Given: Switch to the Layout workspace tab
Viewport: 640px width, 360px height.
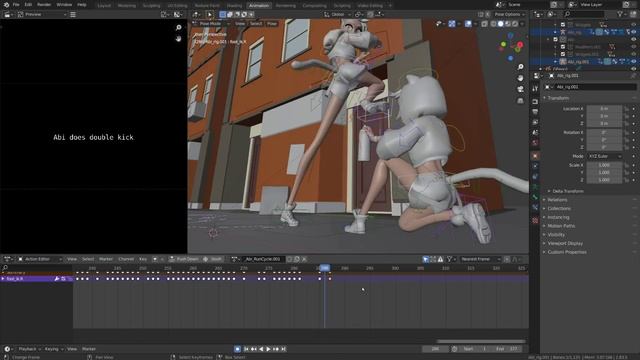Looking at the screenshot, I should [104, 6].
